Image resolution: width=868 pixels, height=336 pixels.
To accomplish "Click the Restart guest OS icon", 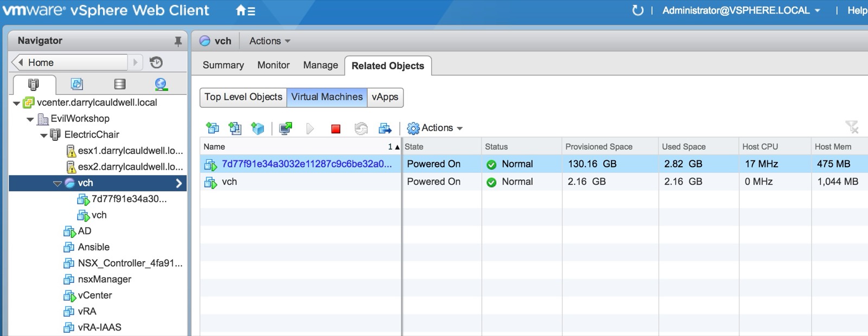I will [x=361, y=128].
